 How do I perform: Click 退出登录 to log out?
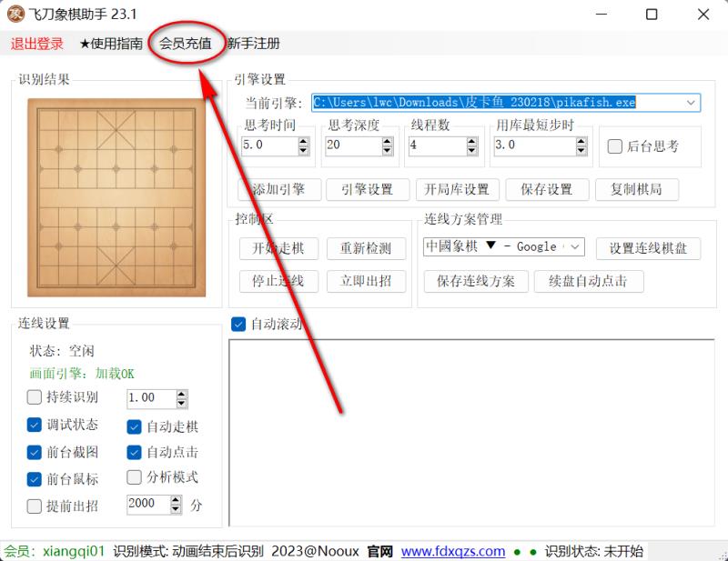37,44
